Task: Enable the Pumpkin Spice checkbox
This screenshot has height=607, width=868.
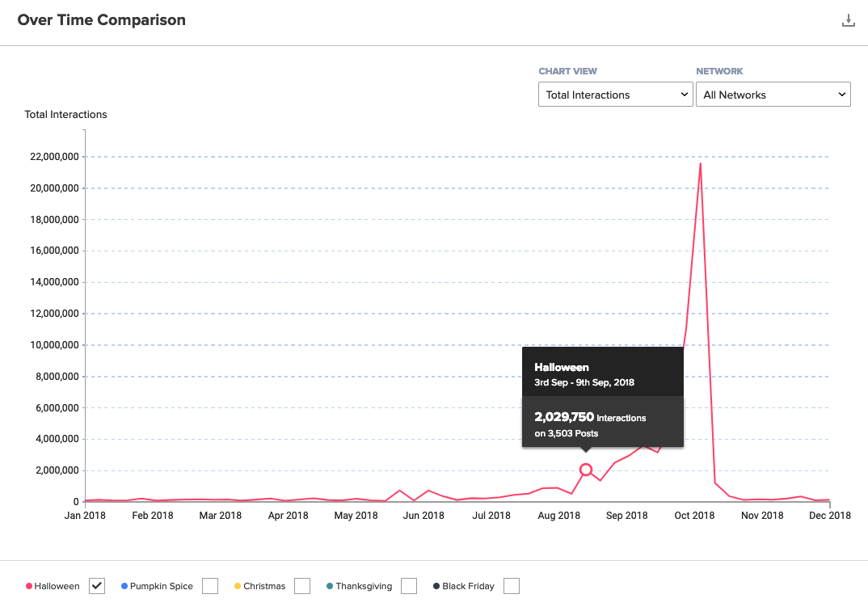Action: (x=210, y=586)
